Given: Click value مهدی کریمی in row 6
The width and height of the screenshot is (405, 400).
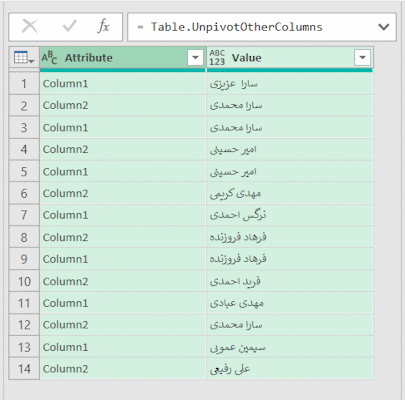Looking at the screenshot, I should pyautogui.click(x=290, y=193).
